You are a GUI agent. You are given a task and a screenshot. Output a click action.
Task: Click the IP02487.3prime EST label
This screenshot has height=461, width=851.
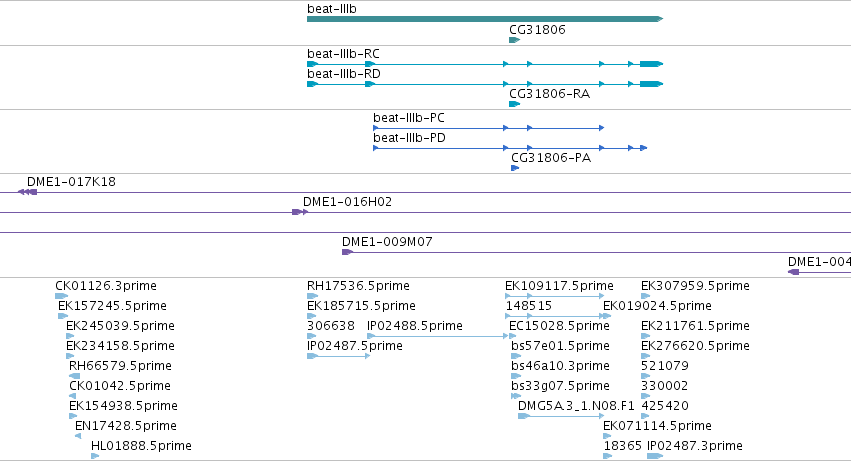695,446
